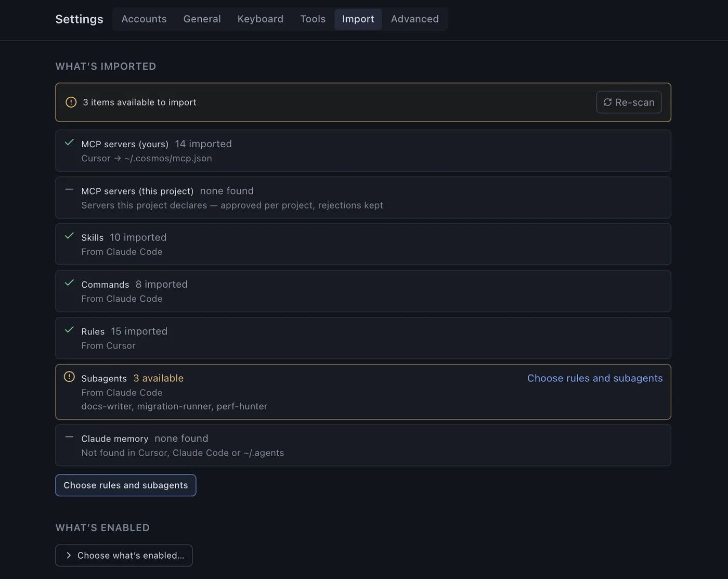This screenshot has width=728, height=579.
Task: Click the Skills row checkmark icon
Action: (x=69, y=236)
